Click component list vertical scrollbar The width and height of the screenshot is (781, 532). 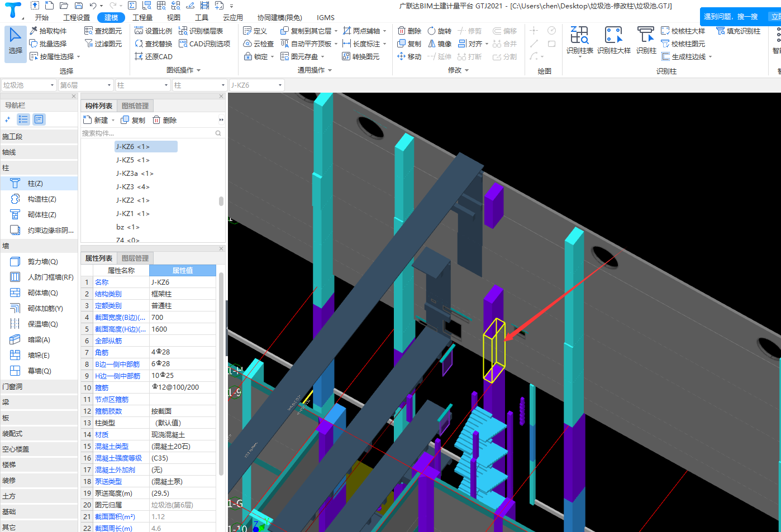[221, 201]
